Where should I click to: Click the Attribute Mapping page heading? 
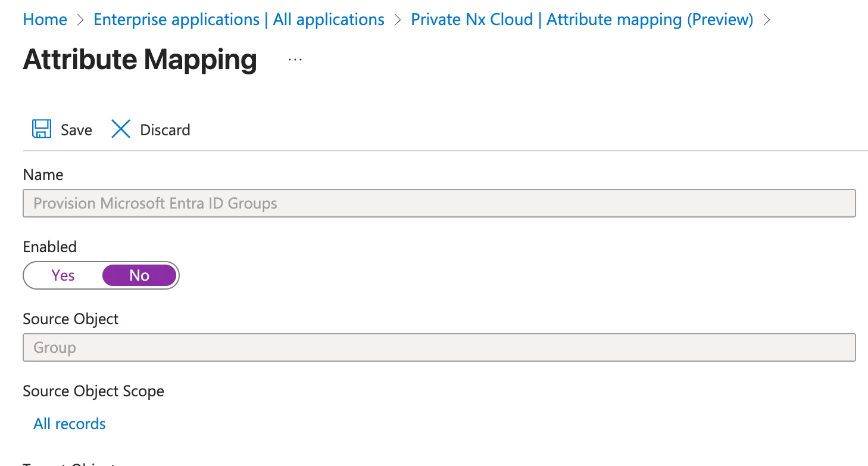click(140, 60)
